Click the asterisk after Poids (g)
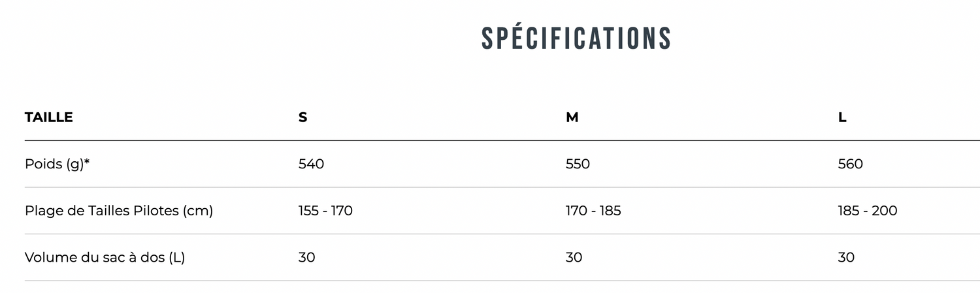 tap(87, 162)
